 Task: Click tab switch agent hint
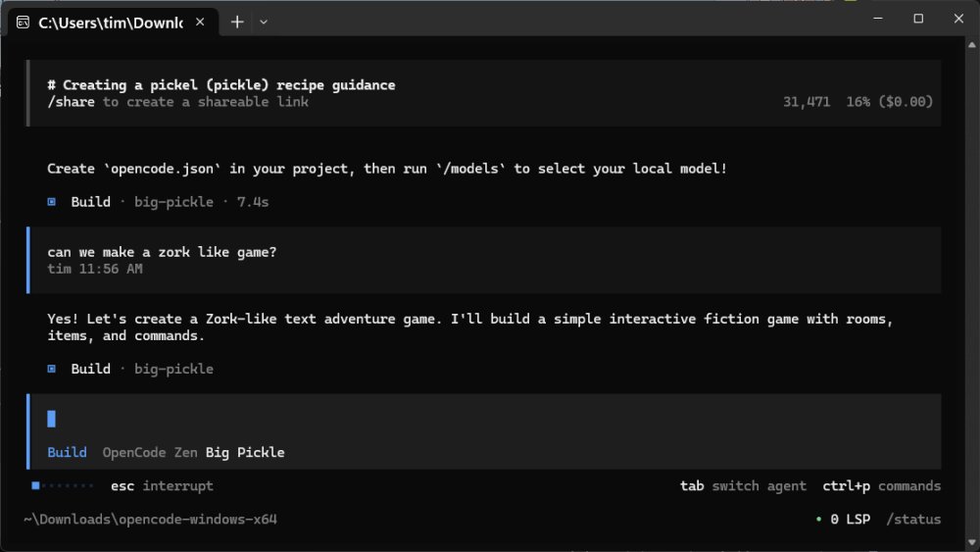coord(743,485)
